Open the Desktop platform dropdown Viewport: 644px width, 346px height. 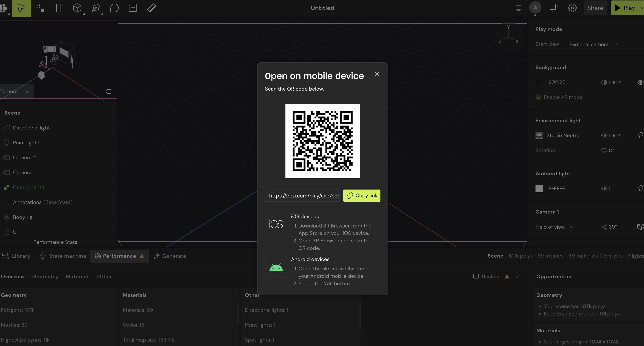[496, 277]
